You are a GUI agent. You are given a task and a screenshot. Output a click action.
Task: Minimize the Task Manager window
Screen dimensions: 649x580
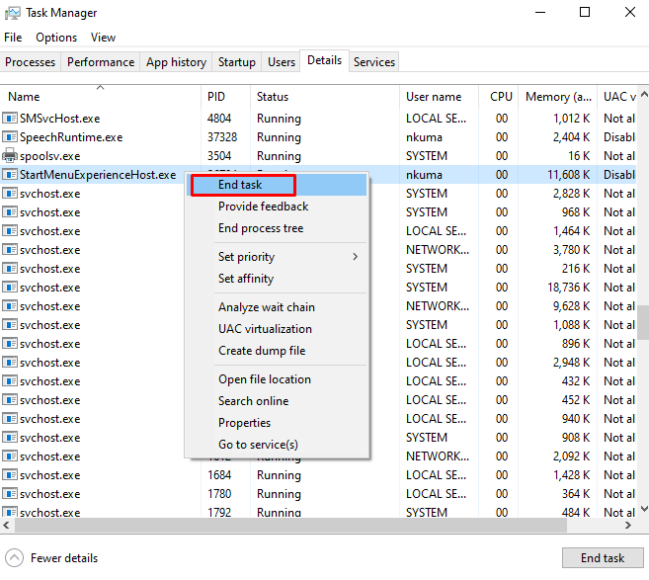[x=540, y=12]
